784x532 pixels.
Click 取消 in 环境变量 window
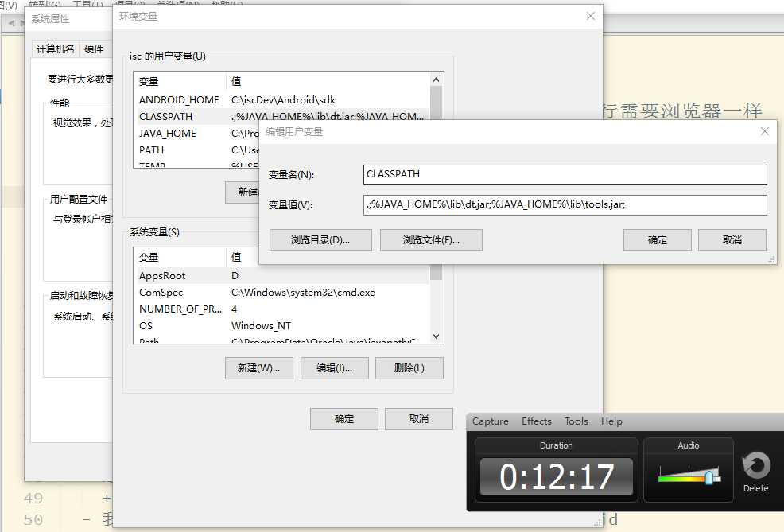pos(419,419)
